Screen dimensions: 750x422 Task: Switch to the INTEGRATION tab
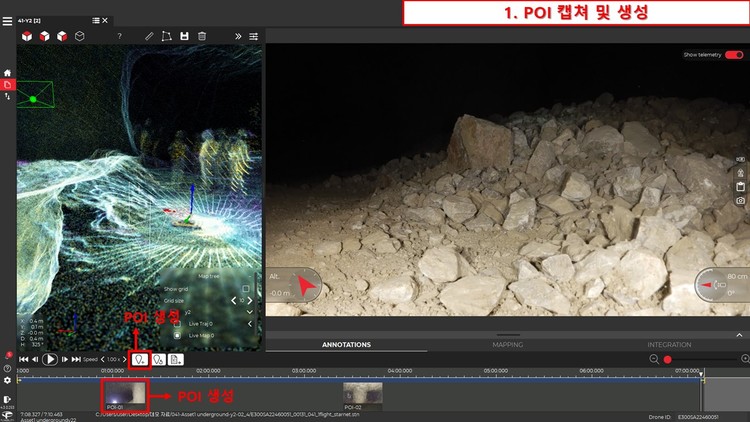[x=669, y=344]
